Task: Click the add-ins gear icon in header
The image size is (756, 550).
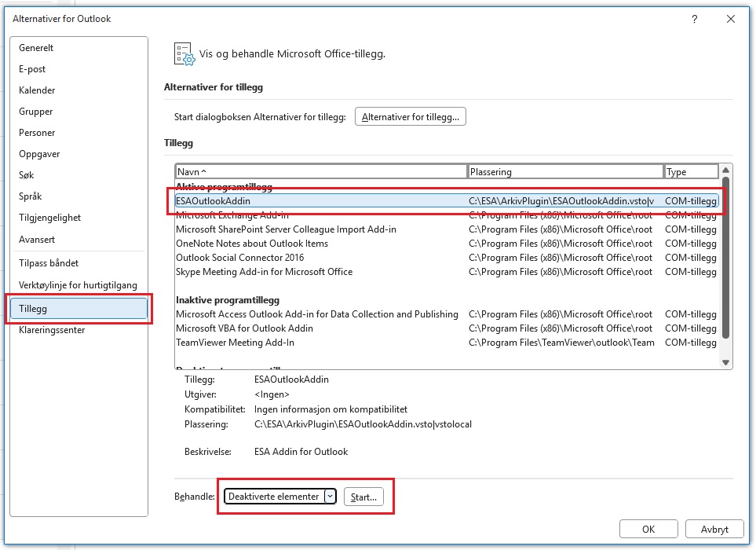Action: click(184, 54)
